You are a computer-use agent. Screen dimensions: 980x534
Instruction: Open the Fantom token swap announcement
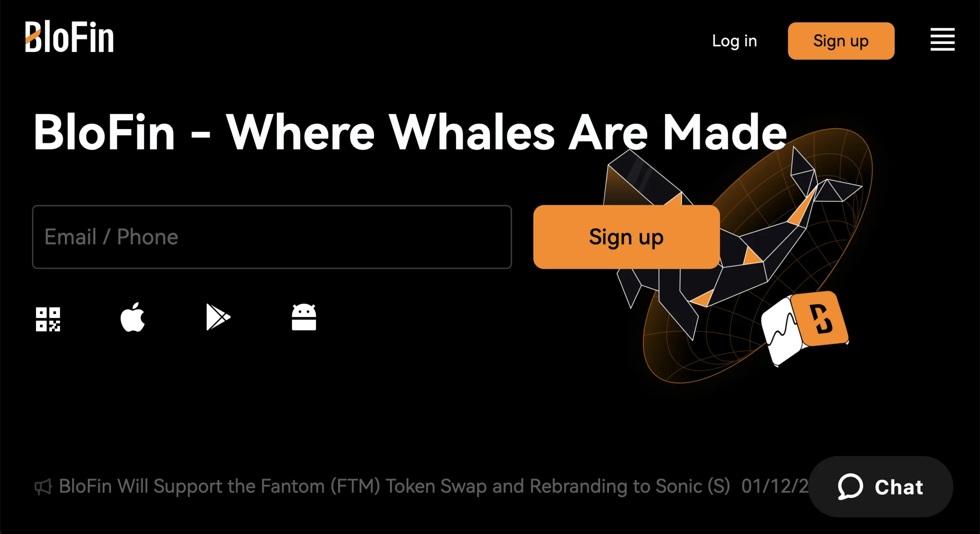pyautogui.click(x=394, y=487)
